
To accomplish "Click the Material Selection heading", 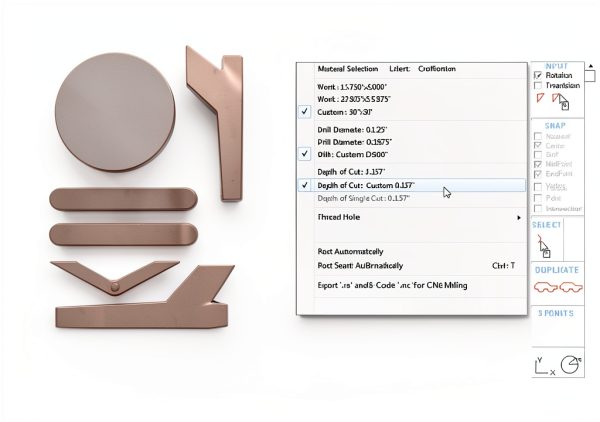I will tap(348, 69).
